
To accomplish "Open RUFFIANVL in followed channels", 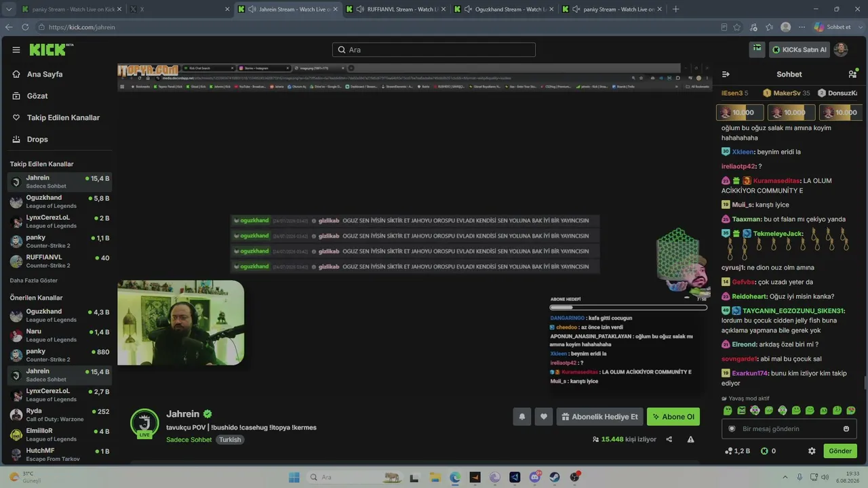I will [60, 262].
